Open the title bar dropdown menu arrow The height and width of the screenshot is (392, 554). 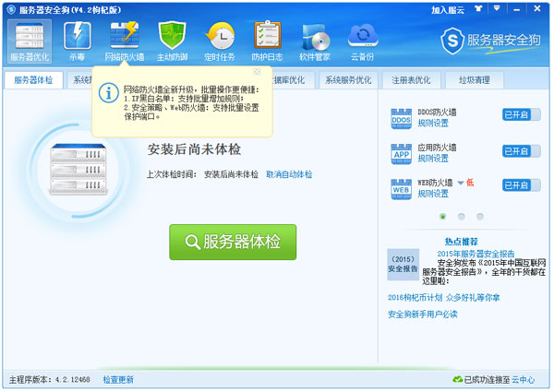click(497, 8)
